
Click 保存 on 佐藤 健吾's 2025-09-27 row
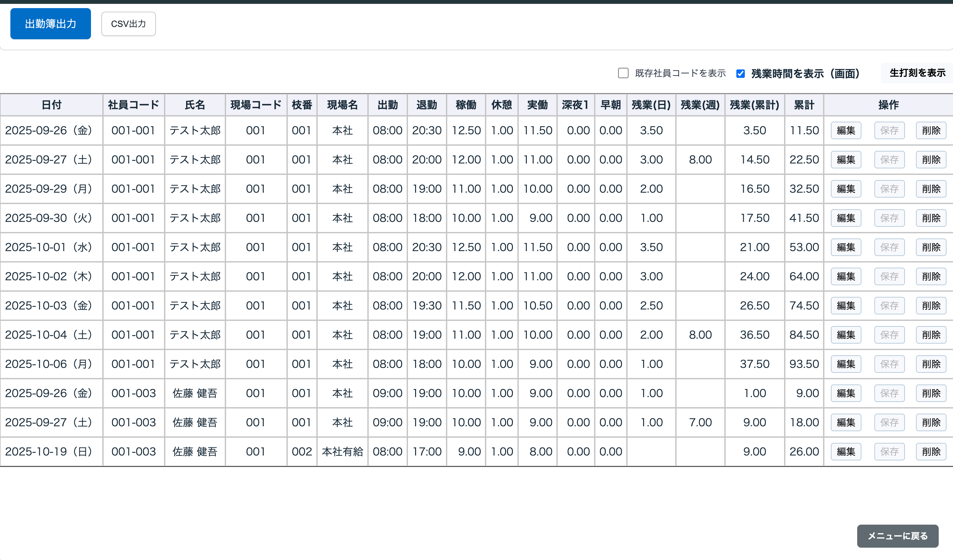(x=889, y=422)
